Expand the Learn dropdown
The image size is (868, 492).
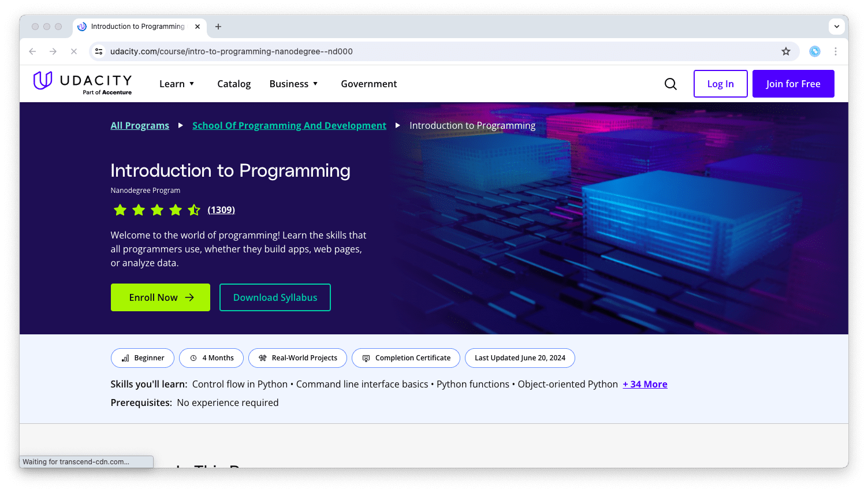tap(177, 84)
